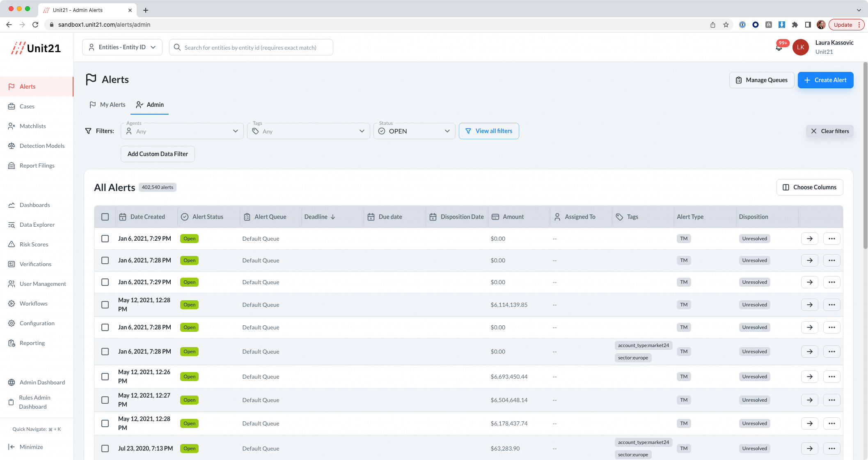Viewport: 868px width, 460px height.
Task: View notifications via the bell icon
Action: pyautogui.click(x=779, y=47)
